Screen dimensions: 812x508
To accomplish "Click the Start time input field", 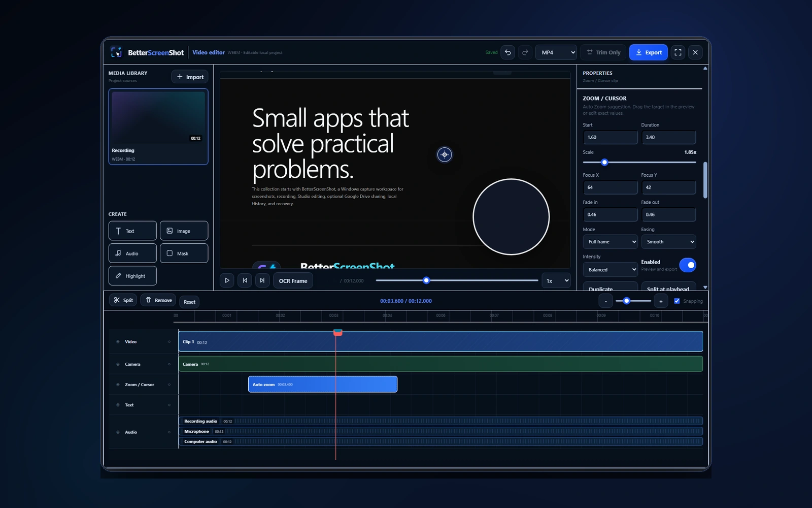I will (611, 137).
